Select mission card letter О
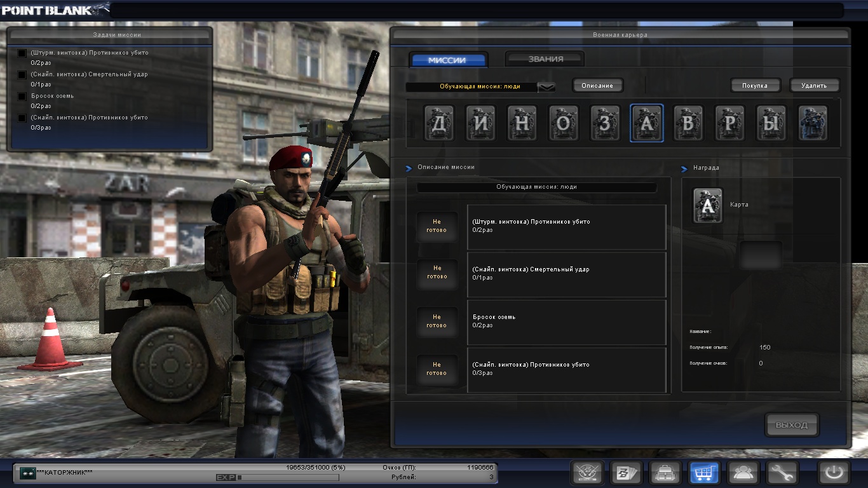This screenshot has width=868, height=488. (x=564, y=123)
